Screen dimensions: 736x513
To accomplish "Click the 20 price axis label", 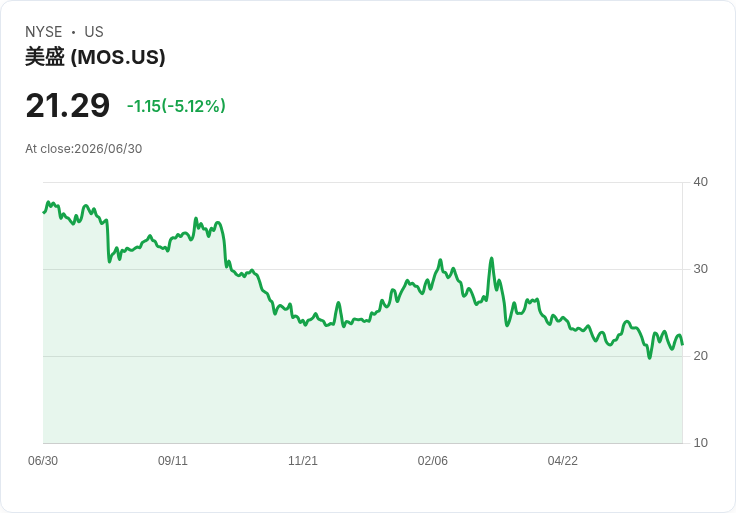I will click(700, 356).
